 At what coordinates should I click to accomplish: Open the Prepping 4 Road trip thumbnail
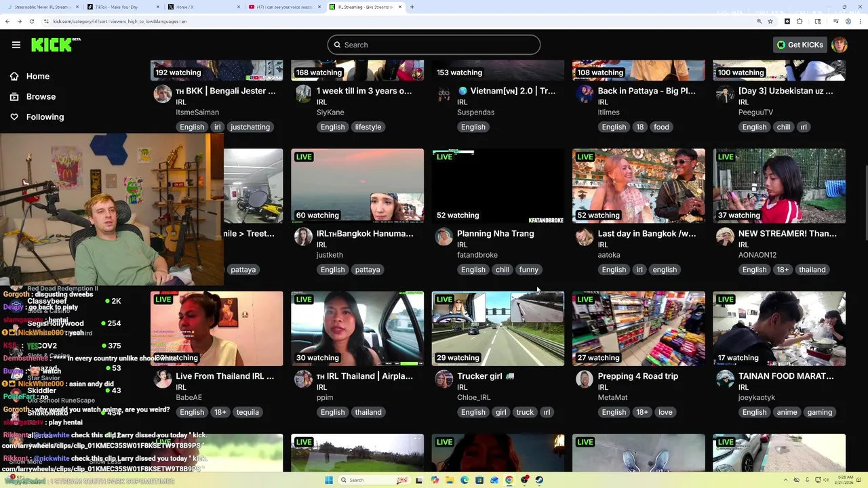[x=639, y=329]
